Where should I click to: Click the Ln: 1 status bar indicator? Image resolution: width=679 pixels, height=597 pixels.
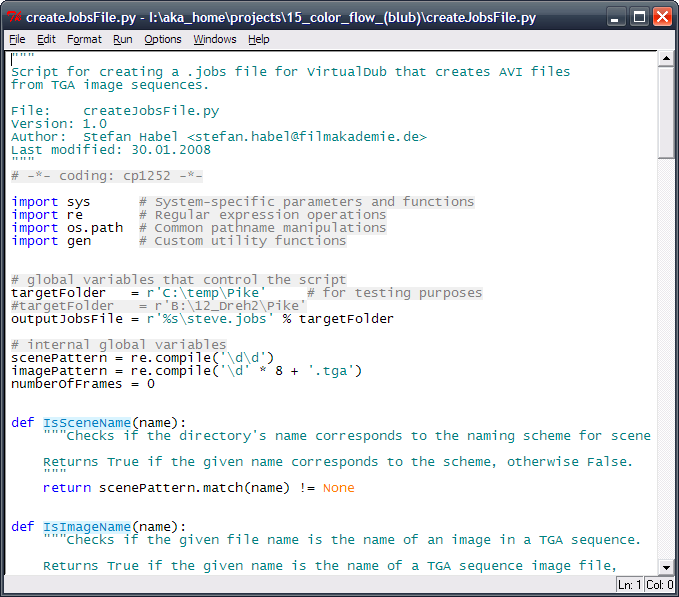pos(630,584)
